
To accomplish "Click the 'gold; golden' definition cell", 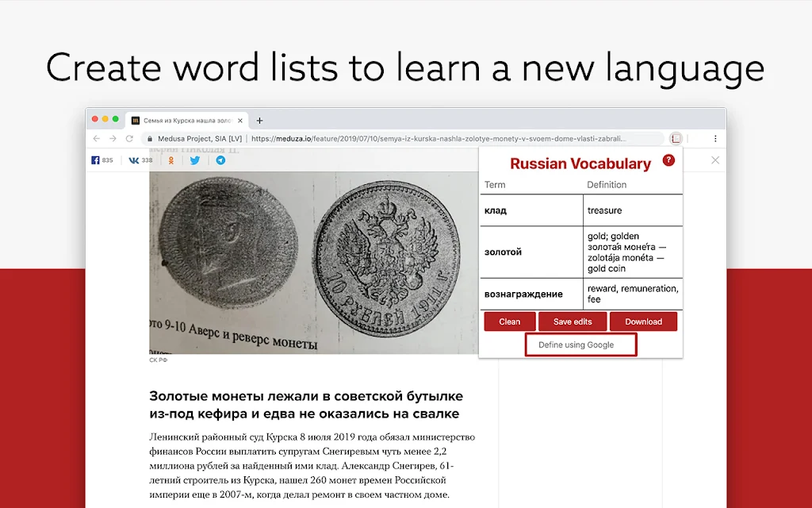I will (x=633, y=252).
